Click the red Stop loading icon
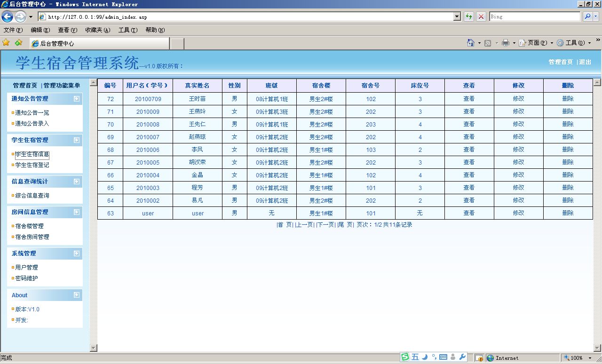The height and width of the screenshot is (364, 602). (x=481, y=16)
